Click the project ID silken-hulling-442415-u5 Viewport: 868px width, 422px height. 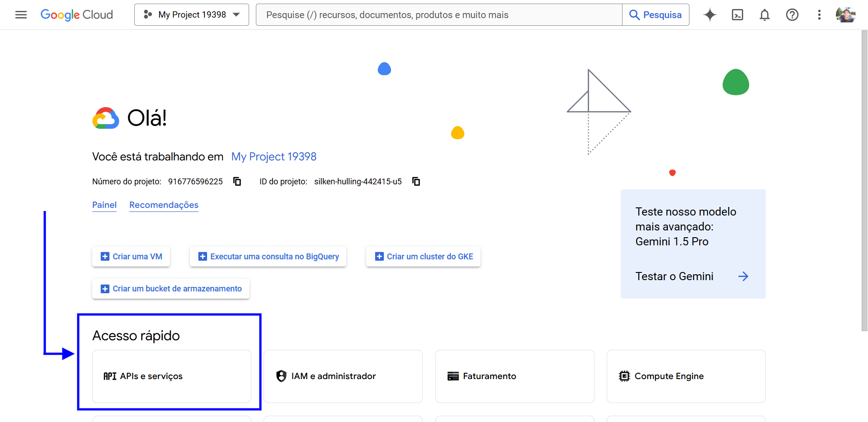358,182
